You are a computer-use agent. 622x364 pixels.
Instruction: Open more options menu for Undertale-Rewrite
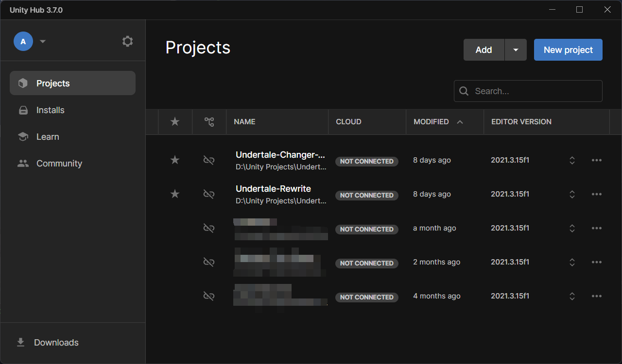pyautogui.click(x=597, y=194)
